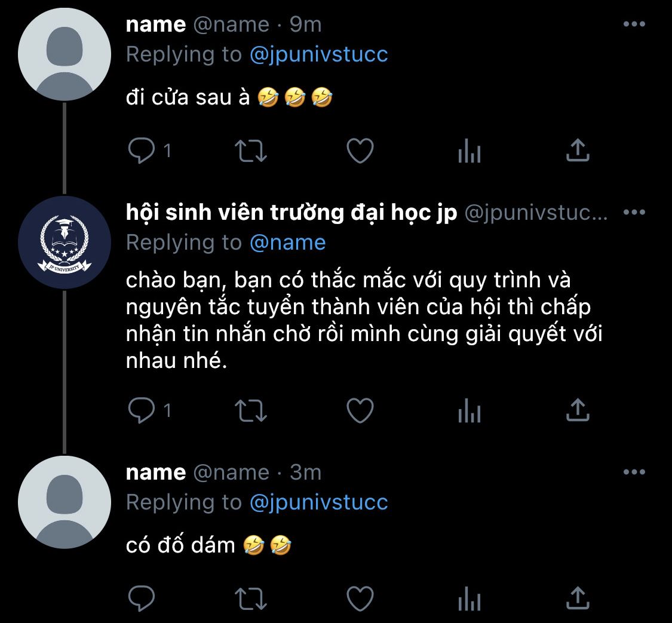View analytics of the 9m tweet
Screen dimensions: 672x623
point(470,151)
